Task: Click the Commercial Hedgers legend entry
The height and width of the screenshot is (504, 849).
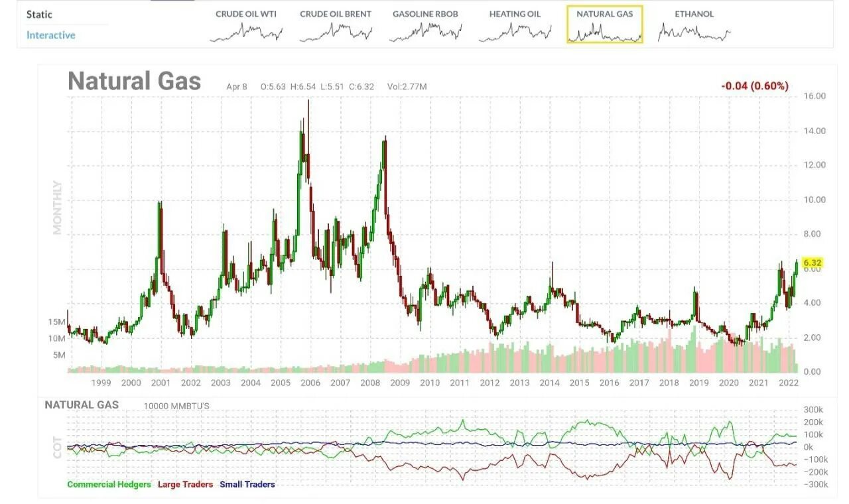Action: pyautogui.click(x=109, y=485)
